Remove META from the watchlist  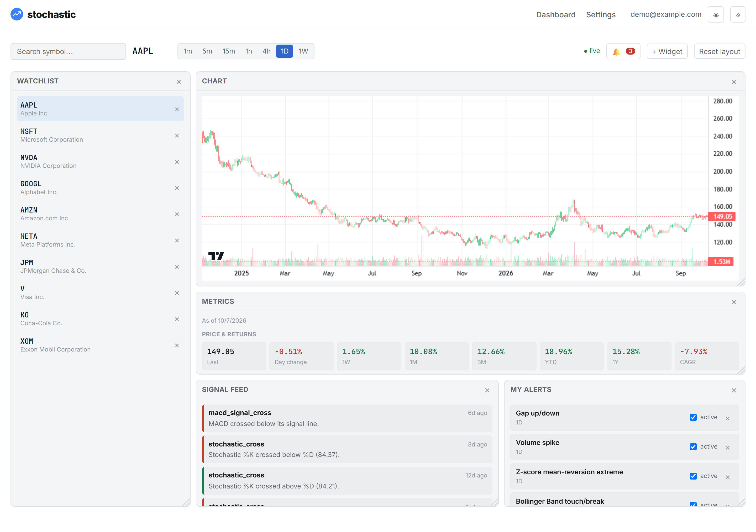(177, 241)
